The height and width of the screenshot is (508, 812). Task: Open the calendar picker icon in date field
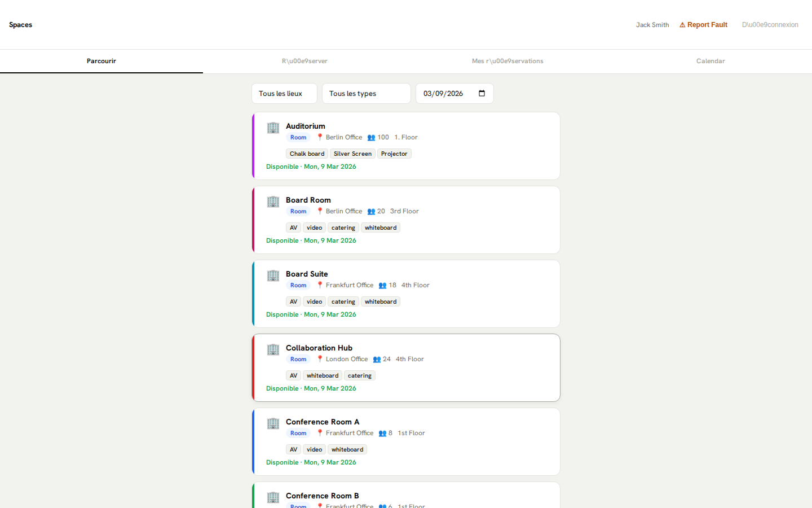tap(482, 94)
